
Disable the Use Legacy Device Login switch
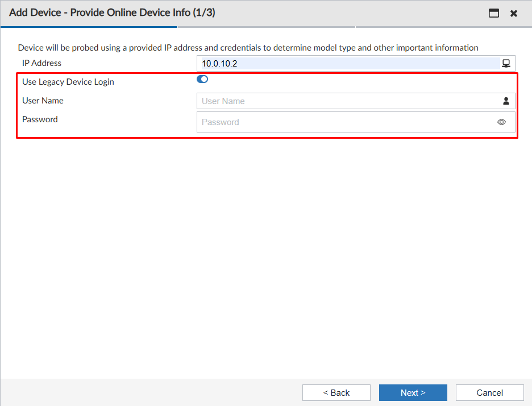coord(202,79)
